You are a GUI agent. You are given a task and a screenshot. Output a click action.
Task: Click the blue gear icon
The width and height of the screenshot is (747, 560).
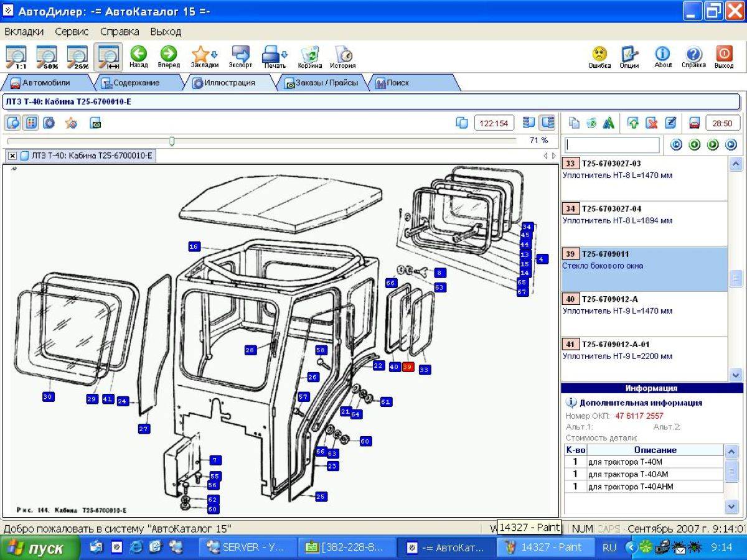(x=49, y=123)
